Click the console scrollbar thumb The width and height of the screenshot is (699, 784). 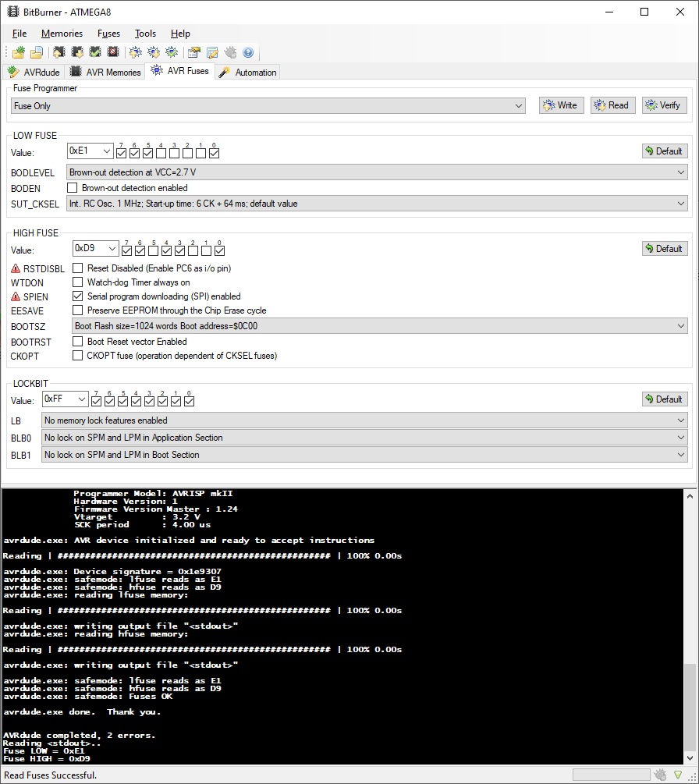690,706
